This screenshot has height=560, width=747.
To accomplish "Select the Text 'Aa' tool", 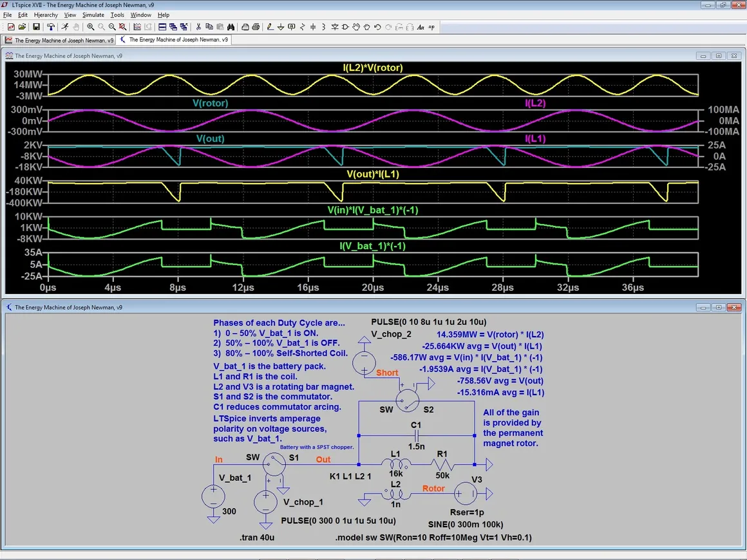I will (x=421, y=27).
